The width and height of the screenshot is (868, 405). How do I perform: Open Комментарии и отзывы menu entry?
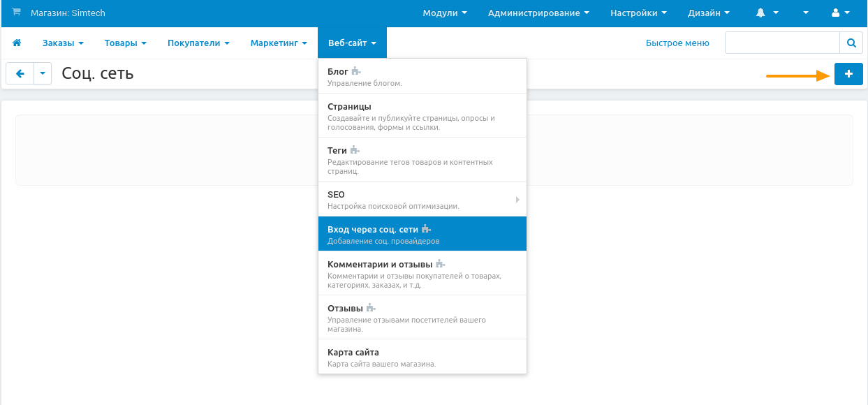[380, 264]
